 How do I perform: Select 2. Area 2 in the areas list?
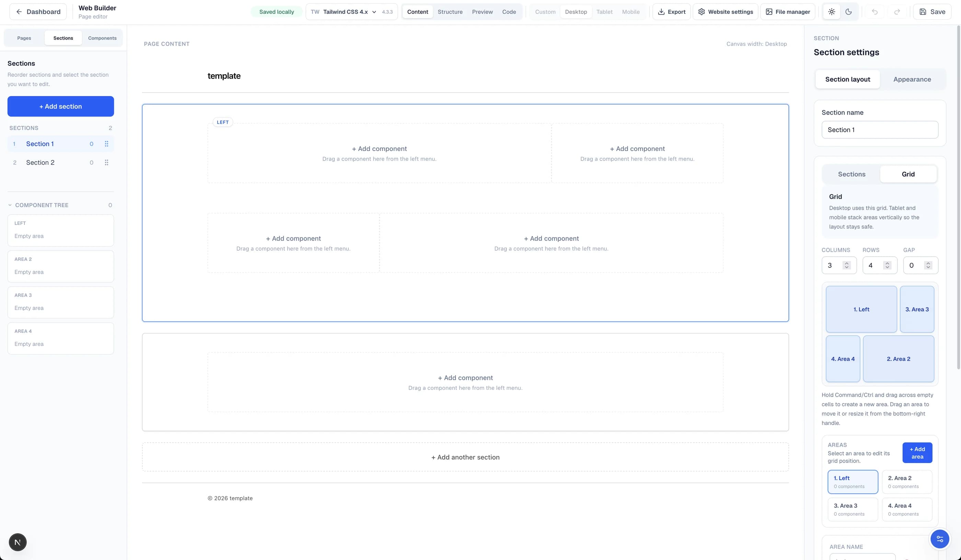[907, 482]
